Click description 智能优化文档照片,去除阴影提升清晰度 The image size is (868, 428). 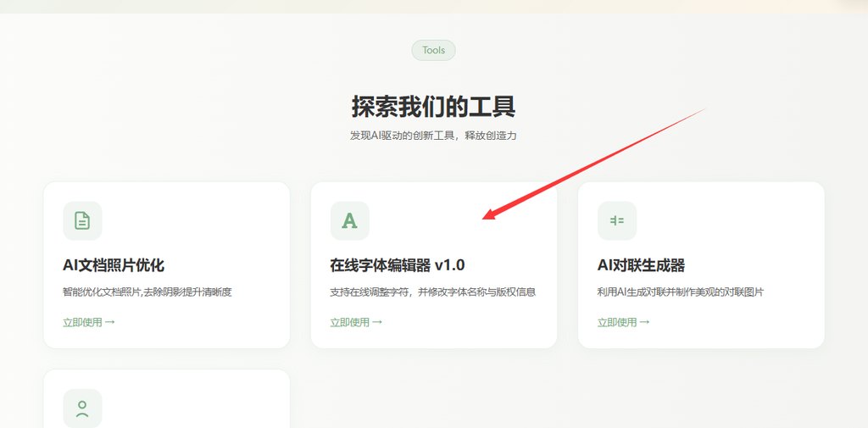point(147,292)
